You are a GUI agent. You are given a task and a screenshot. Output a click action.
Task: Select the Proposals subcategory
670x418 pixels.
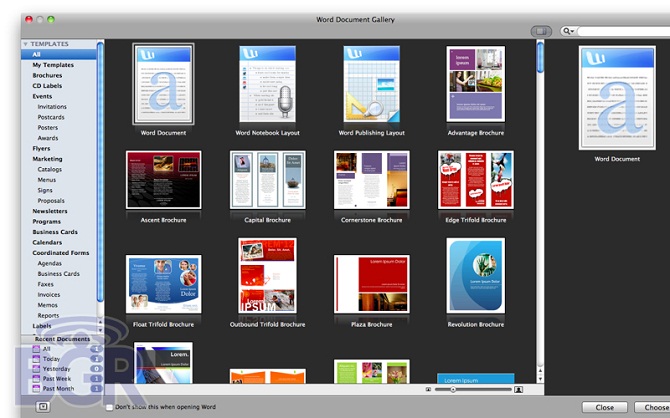[51, 200]
